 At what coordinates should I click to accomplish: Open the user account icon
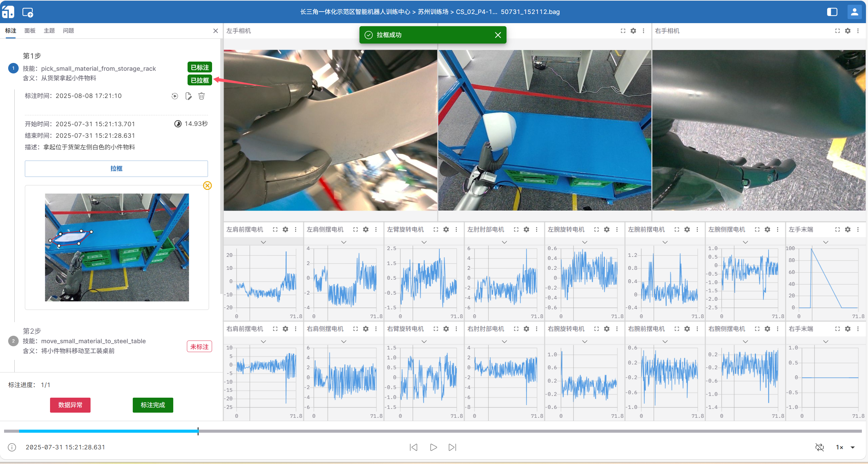point(854,12)
